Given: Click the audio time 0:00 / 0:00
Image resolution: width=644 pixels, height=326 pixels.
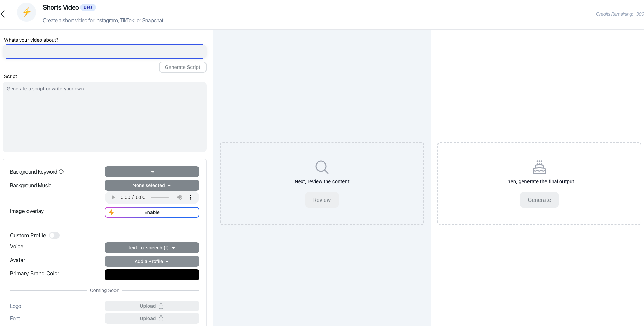Looking at the screenshot, I should 133,197.
